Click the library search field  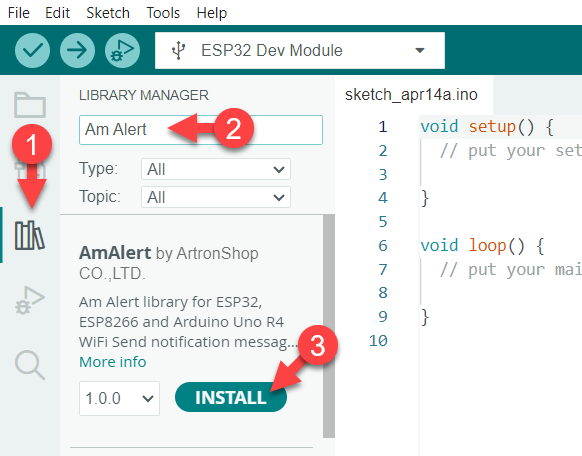point(201,130)
